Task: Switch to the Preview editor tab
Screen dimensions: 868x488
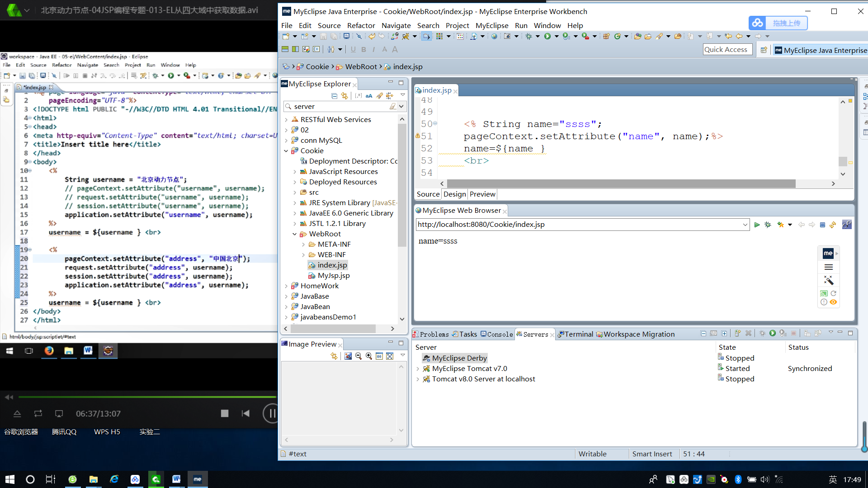Action: 482,194
